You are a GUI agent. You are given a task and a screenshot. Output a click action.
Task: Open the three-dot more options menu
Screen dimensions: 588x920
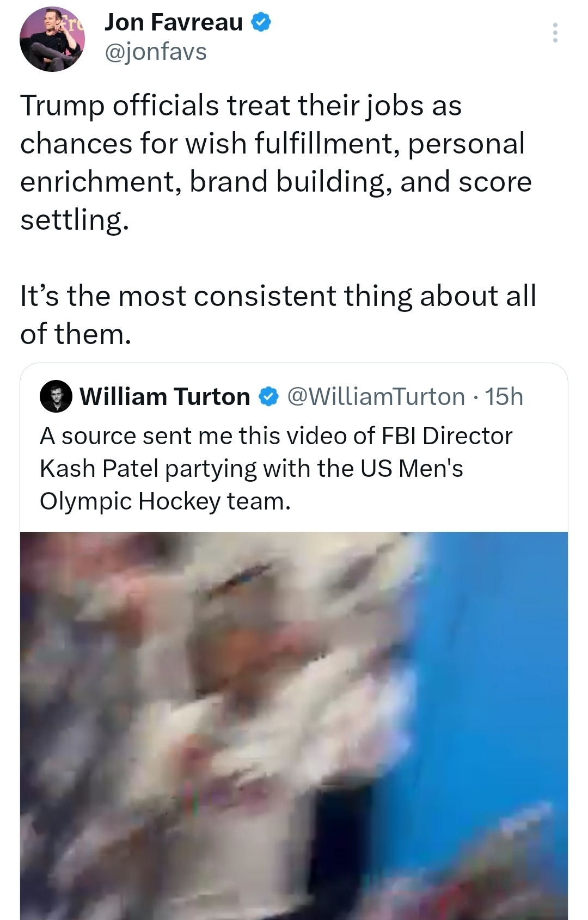tap(555, 33)
